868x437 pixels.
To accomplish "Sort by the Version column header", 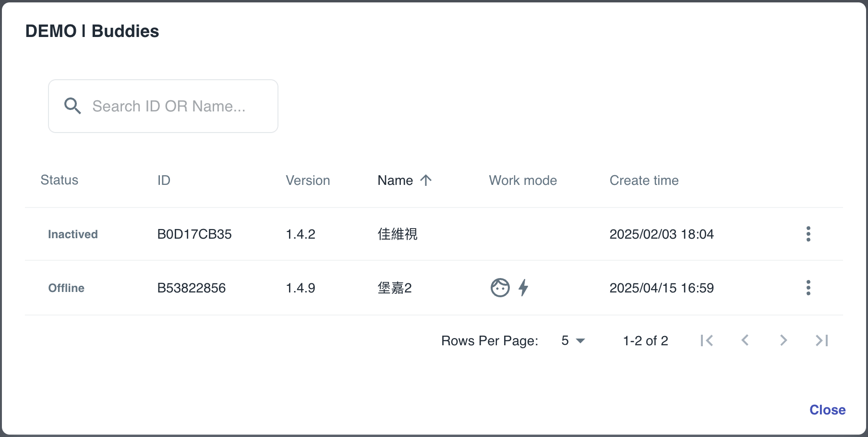I will [x=308, y=180].
